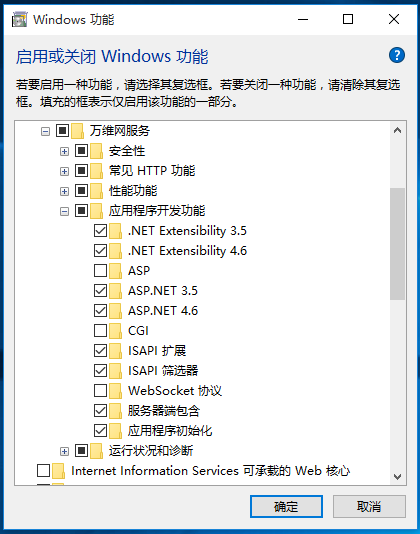Click the folder icon beside ASP.NET 4.6
This screenshot has height=534, width=420.
click(115, 311)
